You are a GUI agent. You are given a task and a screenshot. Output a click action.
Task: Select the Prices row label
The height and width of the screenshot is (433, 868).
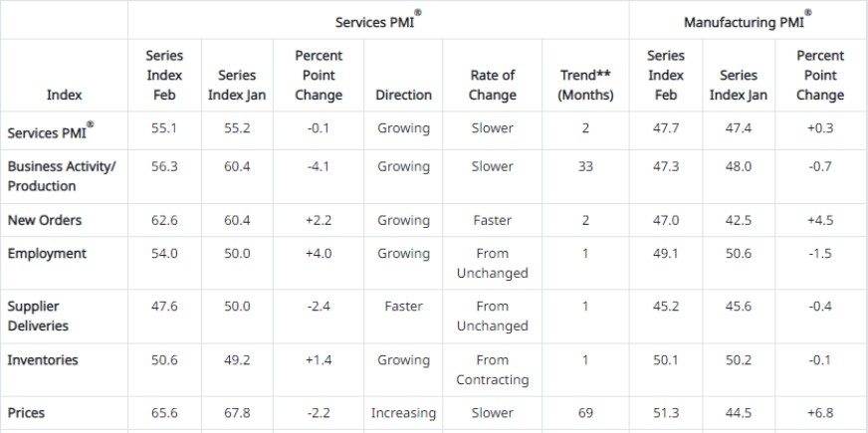26,413
